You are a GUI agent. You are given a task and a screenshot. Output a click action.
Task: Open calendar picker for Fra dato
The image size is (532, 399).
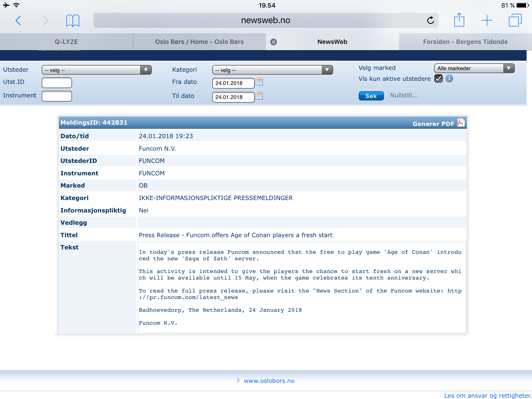(259, 82)
